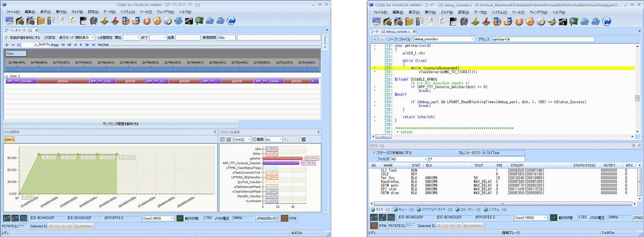Click RTM icon in right window status bar
The image size is (644, 237).
pyautogui.click(x=374, y=226)
